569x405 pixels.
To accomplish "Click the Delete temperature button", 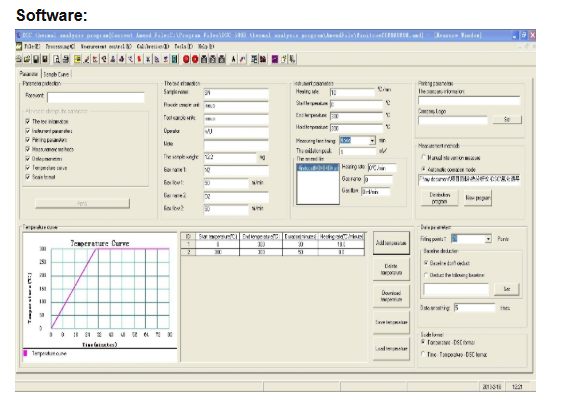I will pyautogui.click(x=391, y=269).
